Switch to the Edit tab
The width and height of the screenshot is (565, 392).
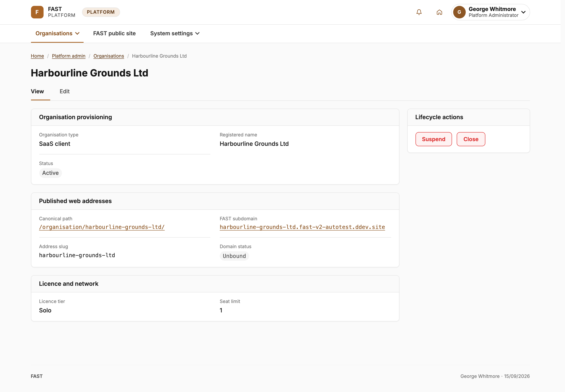coord(65,91)
